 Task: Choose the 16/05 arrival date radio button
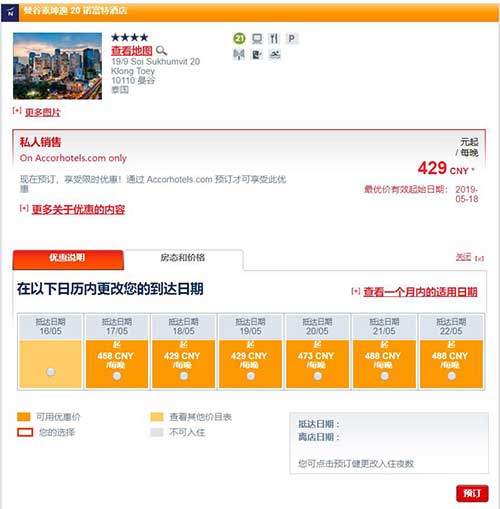[x=51, y=372]
